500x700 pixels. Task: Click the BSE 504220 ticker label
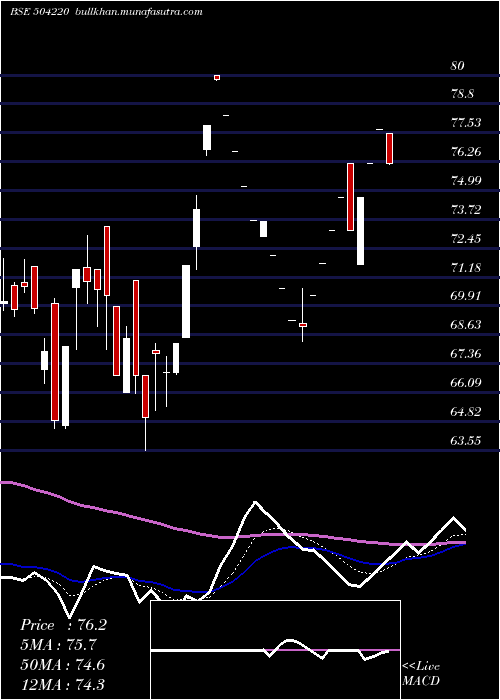[x=39, y=12]
